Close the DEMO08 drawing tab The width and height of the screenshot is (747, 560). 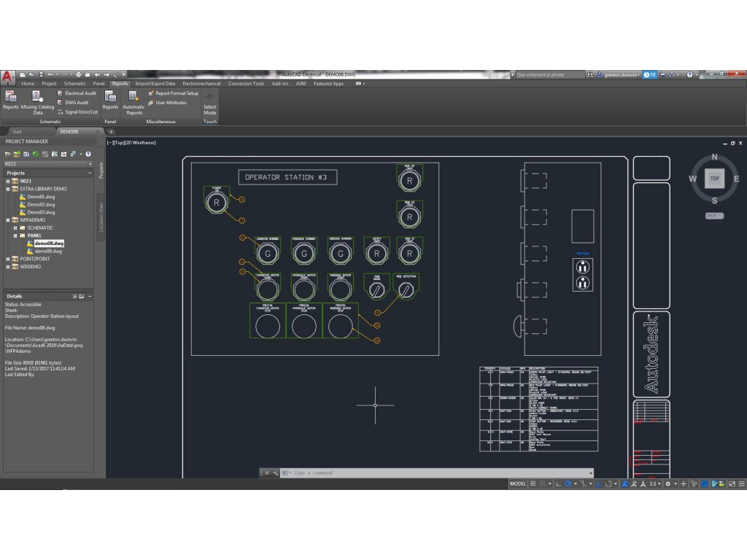tap(98, 132)
